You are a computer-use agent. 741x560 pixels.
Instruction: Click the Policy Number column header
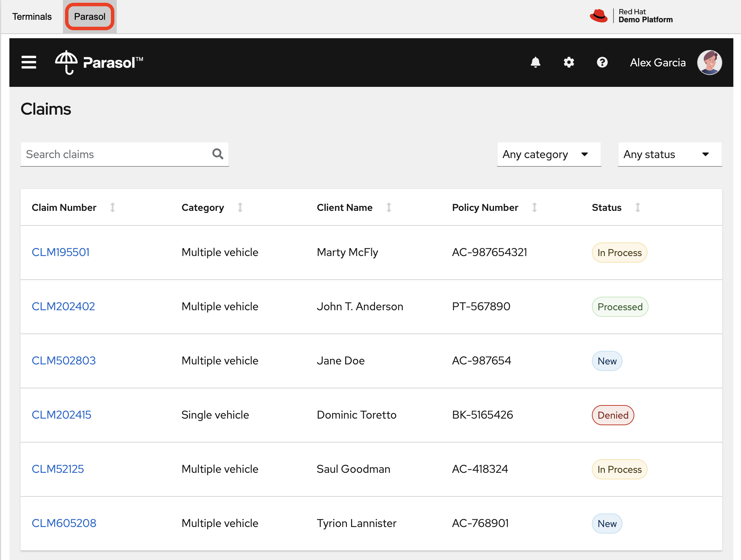coord(485,207)
